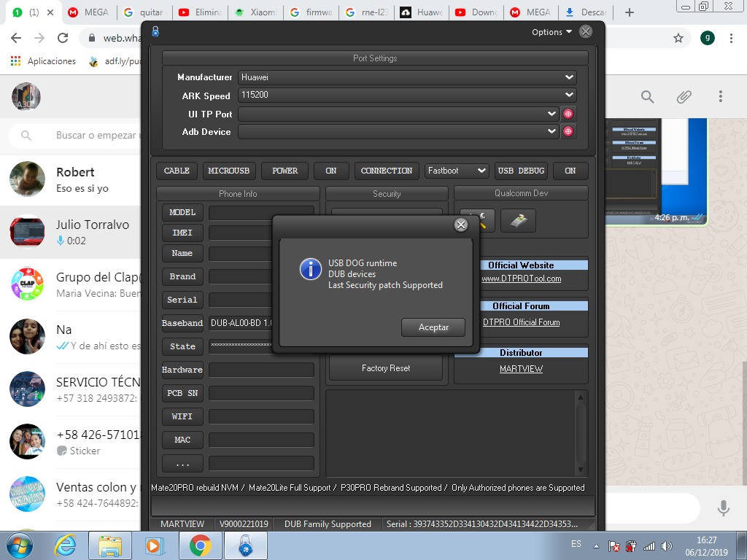Switch to the Huawei browser tab

[422, 12]
